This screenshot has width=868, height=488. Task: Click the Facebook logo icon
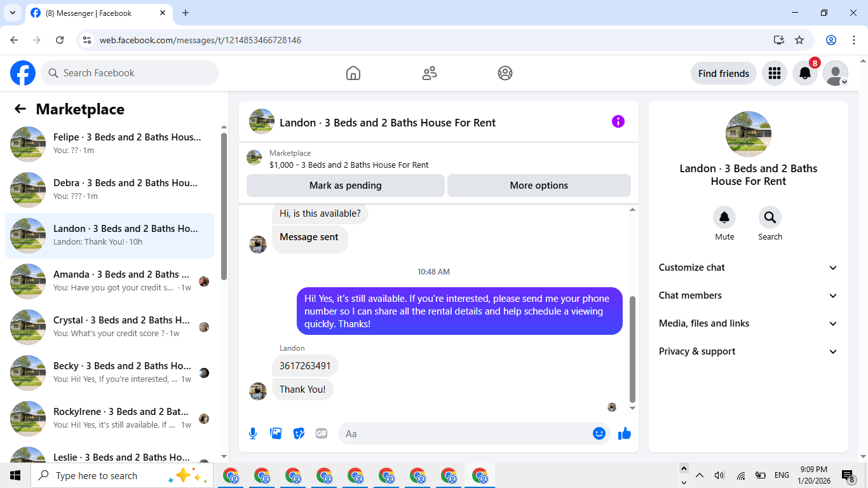23,73
